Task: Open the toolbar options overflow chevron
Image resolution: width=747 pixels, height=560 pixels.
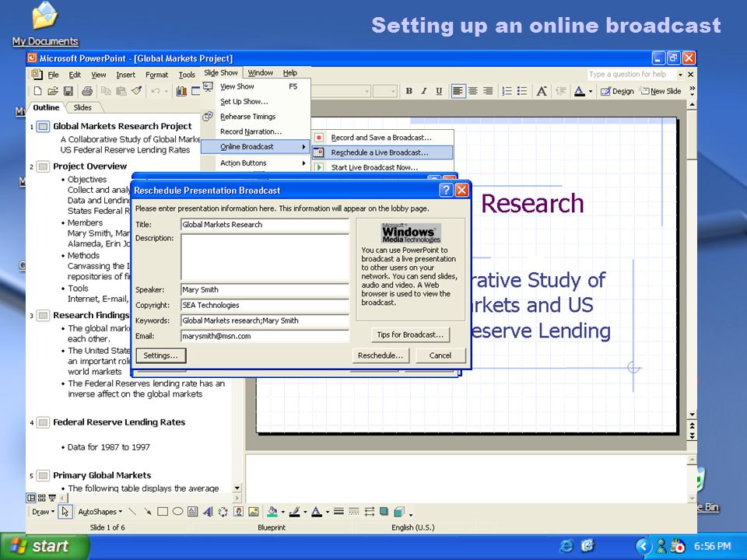Action: tap(693, 90)
